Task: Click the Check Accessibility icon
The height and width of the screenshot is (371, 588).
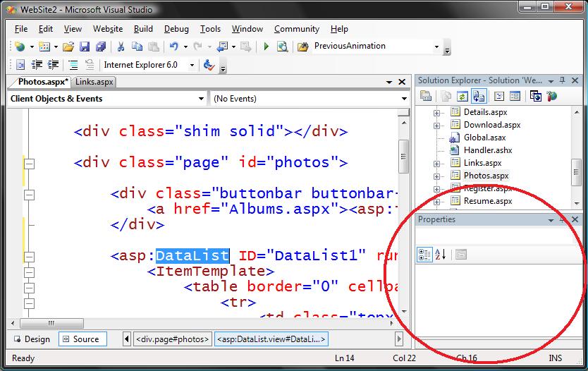Action: click(209, 65)
